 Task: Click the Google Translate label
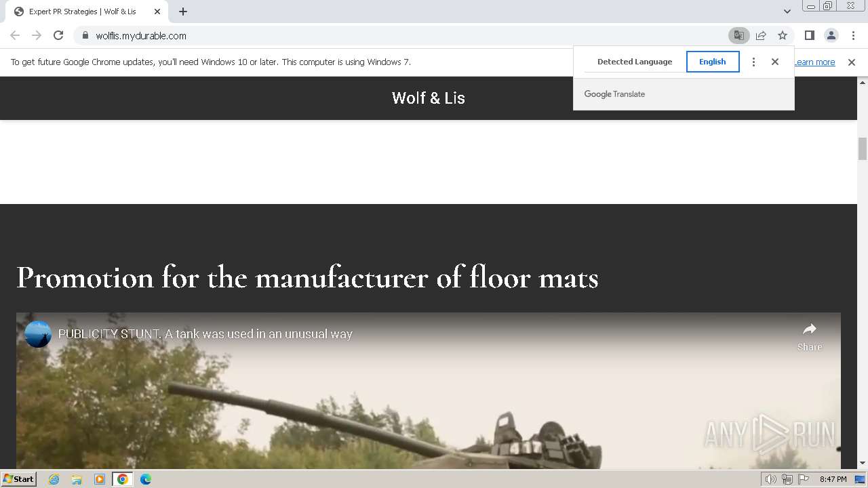click(614, 94)
